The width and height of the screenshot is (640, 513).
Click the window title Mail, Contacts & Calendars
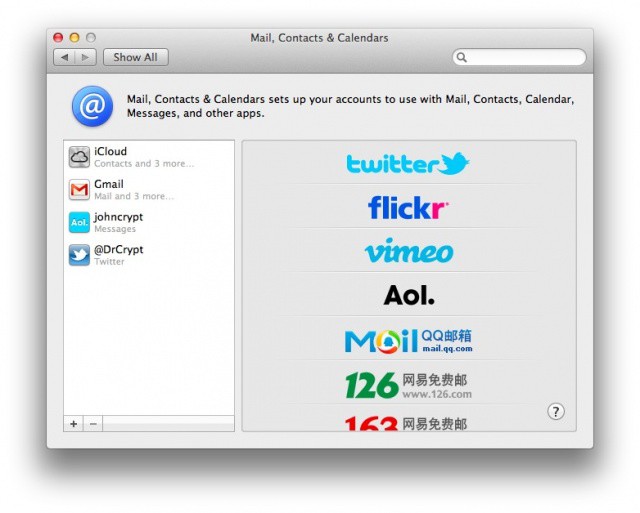319,38
